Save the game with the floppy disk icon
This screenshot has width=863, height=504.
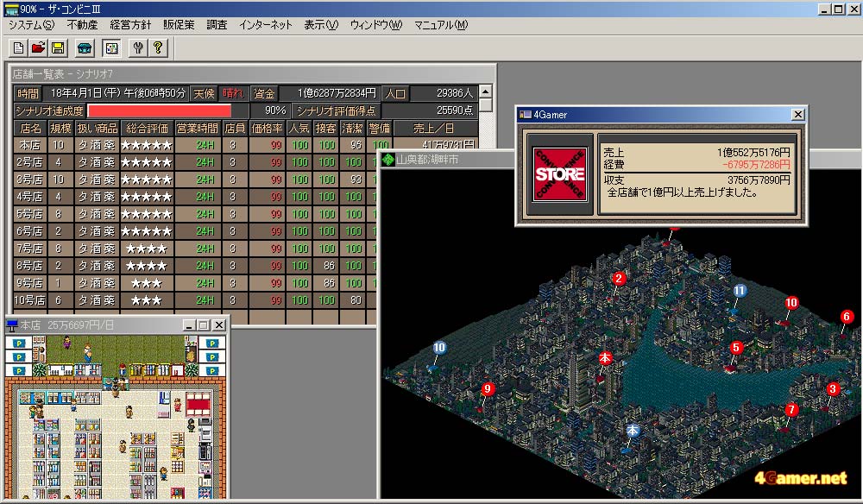[58, 47]
